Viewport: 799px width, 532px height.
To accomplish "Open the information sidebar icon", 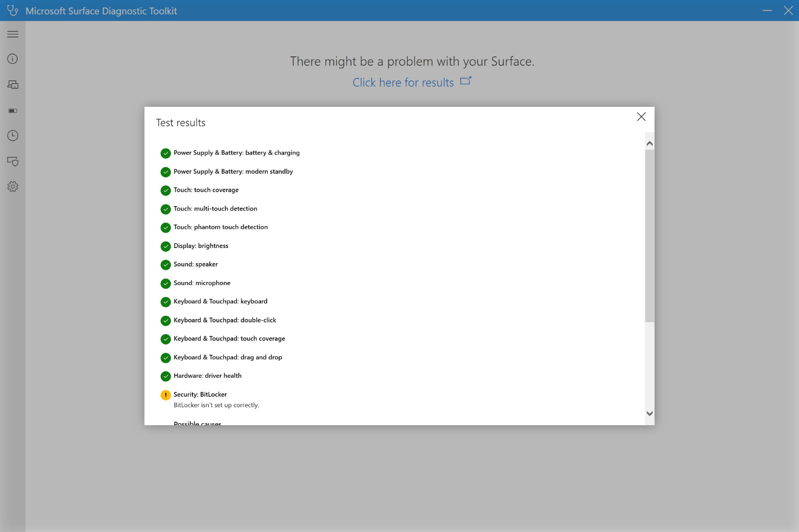I will 13,59.
